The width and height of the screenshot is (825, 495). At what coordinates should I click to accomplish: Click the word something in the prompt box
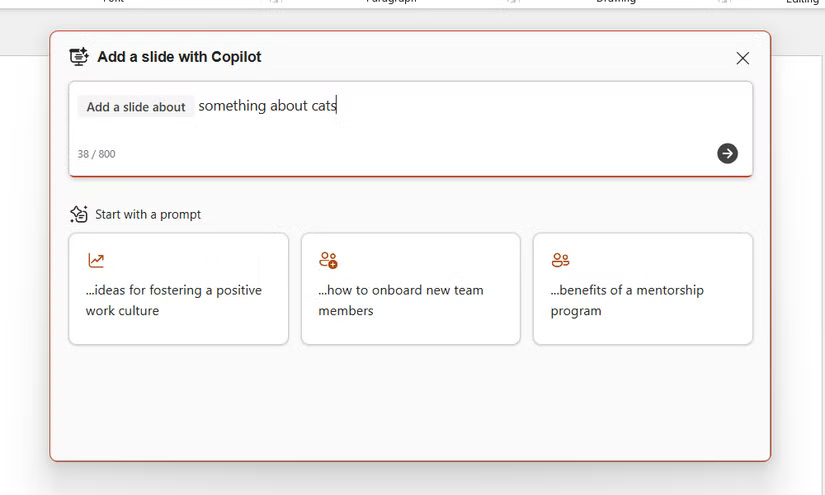tap(232, 106)
